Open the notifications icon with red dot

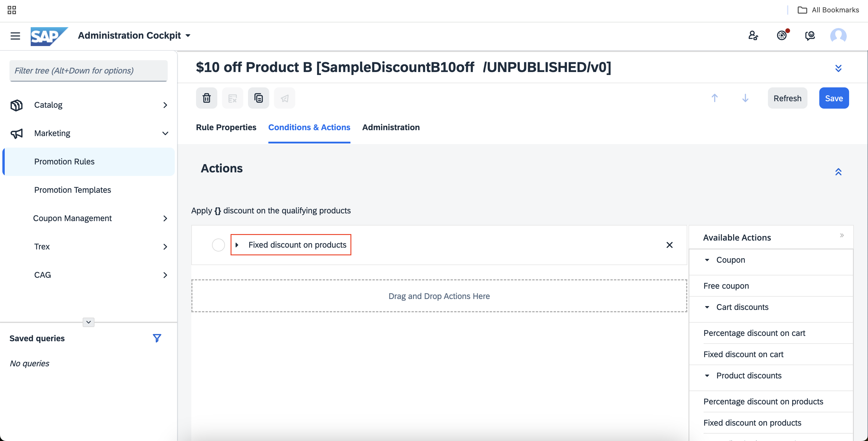click(x=782, y=35)
